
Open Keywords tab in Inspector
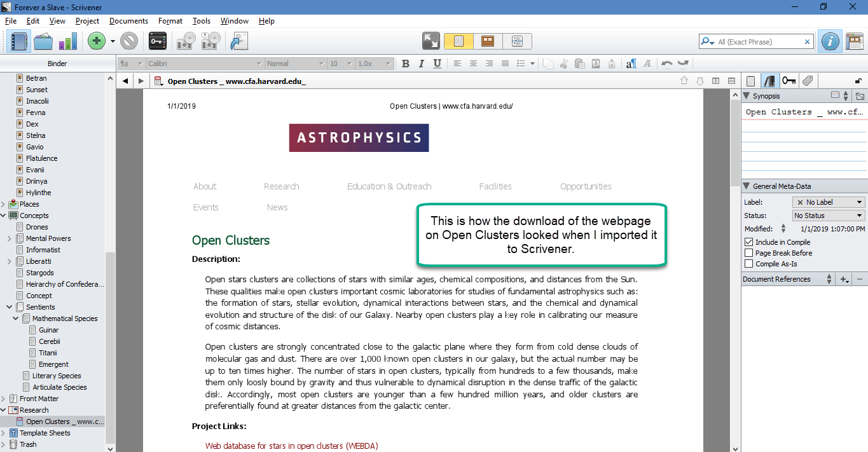pos(789,81)
